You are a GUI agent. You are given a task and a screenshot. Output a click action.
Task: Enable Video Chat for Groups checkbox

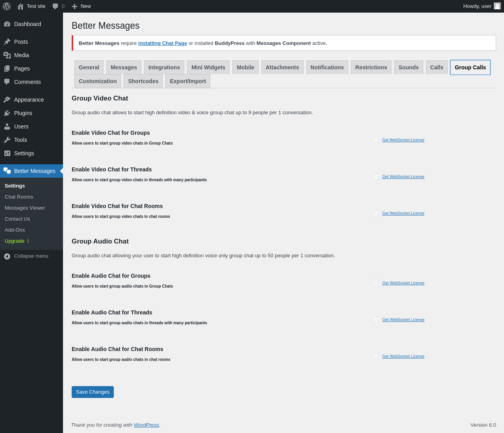point(376,140)
